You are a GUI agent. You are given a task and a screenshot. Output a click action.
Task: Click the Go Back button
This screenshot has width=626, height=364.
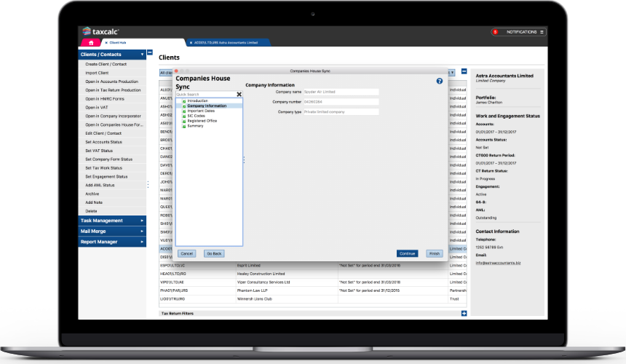(x=214, y=253)
